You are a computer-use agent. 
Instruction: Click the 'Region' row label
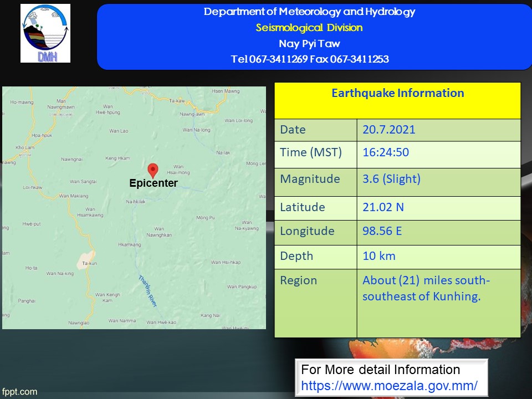pos(299,280)
